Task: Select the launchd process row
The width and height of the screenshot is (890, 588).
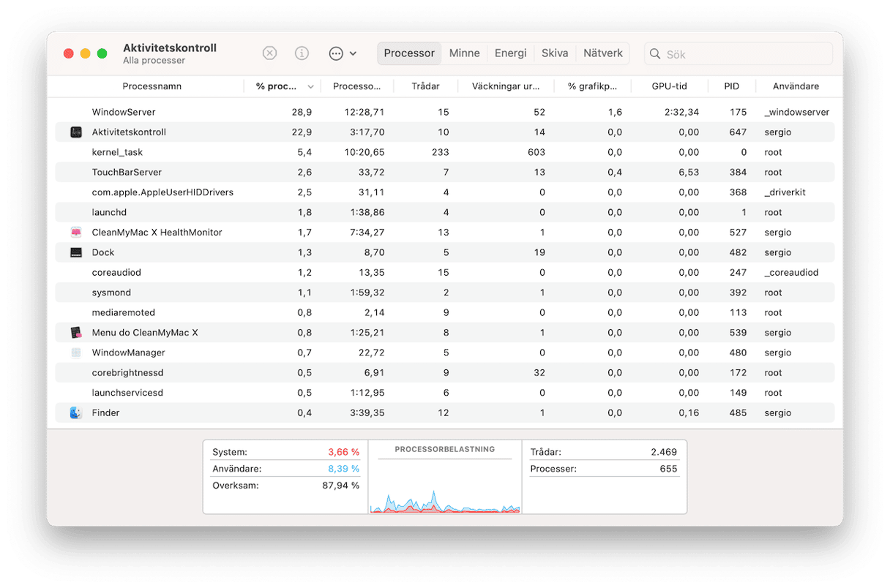Action: coord(445,213)
